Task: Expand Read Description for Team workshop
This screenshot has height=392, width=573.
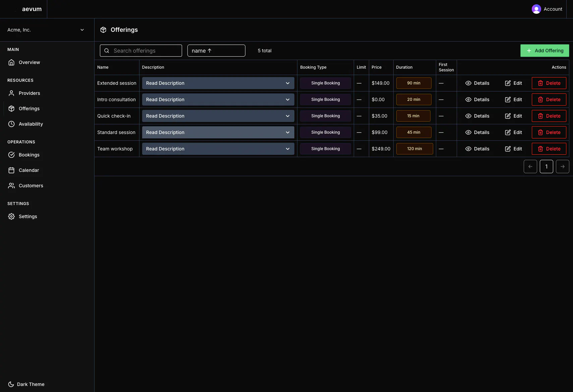Action: pos(218,149)
